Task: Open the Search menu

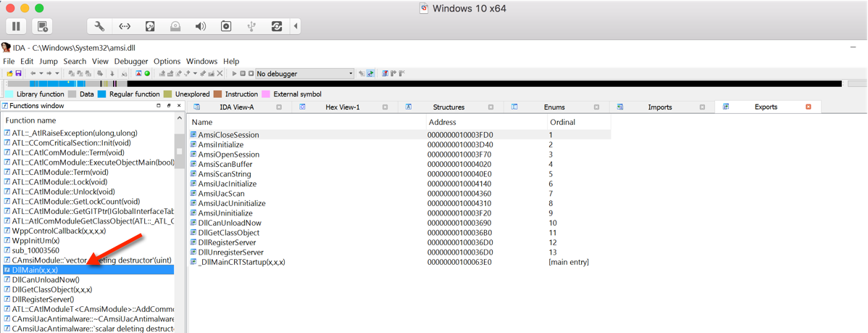Action: (x=75, y=62)
